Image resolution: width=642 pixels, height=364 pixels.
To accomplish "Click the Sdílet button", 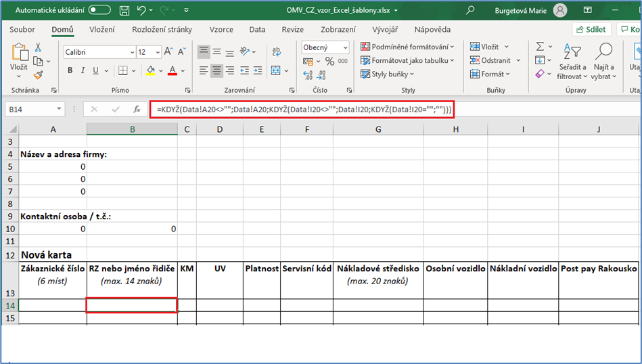I will (591, 30).
